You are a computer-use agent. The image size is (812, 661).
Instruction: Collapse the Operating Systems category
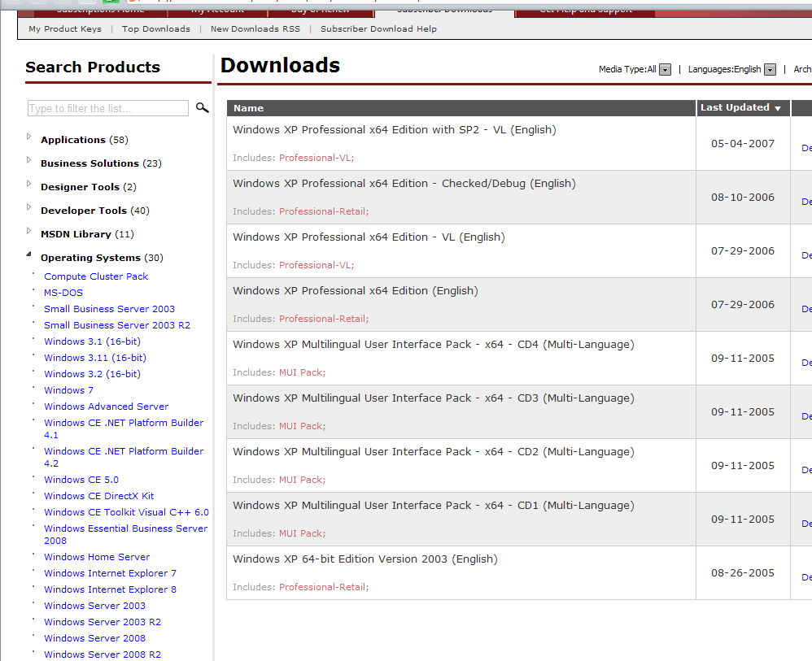click(x=29, y=254)
